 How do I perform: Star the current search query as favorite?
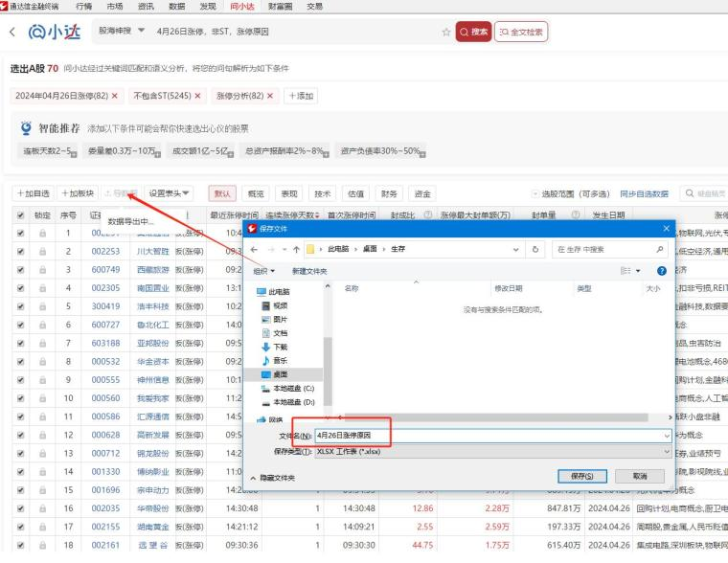(446, 32)
